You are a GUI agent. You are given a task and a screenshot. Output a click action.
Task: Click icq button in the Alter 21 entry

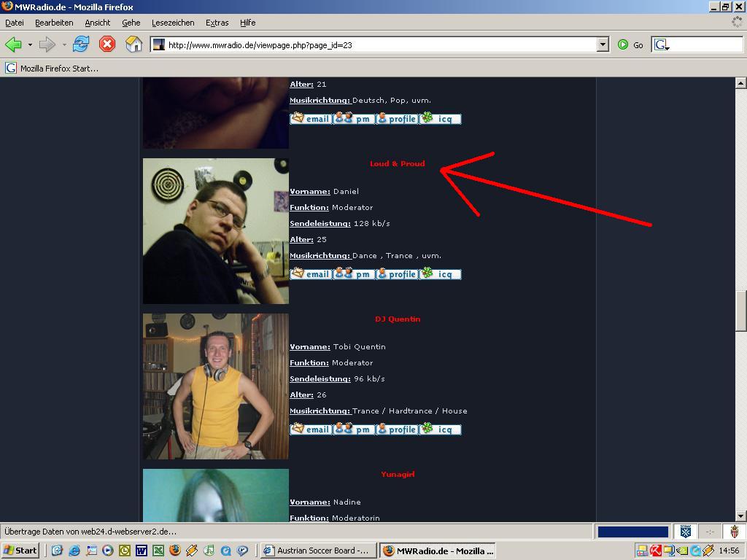(x=440, y=119)
